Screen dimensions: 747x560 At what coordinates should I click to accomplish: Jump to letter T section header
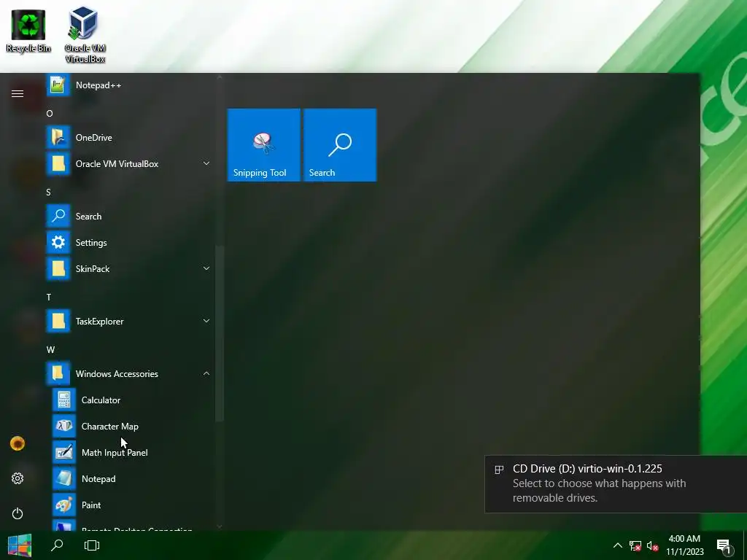click(x=49, y=297)
